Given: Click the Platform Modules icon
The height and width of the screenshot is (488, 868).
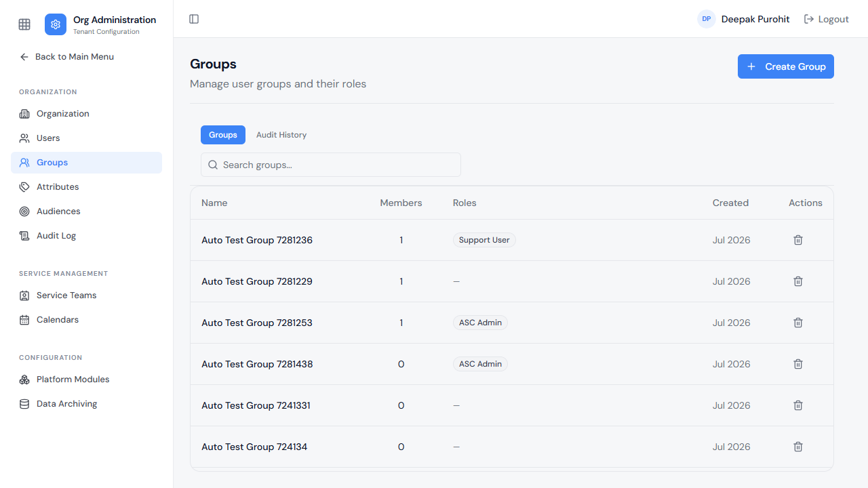Looking at the screenshot, I should (x=24, y=380).
